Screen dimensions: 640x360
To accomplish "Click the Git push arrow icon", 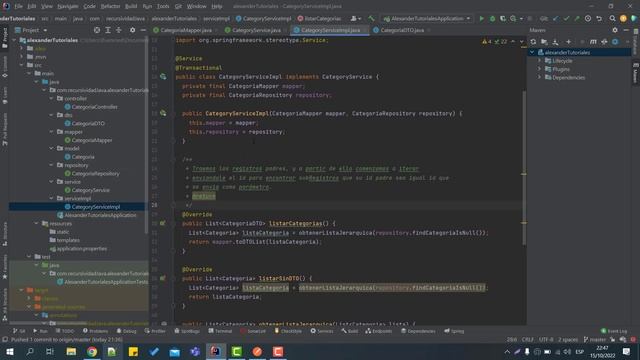I will point(577,18).
